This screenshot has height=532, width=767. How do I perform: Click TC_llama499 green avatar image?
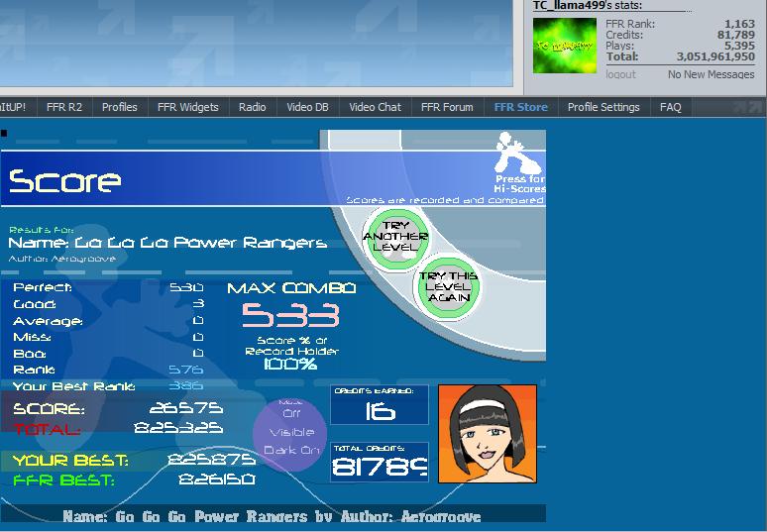click(565, 46)
